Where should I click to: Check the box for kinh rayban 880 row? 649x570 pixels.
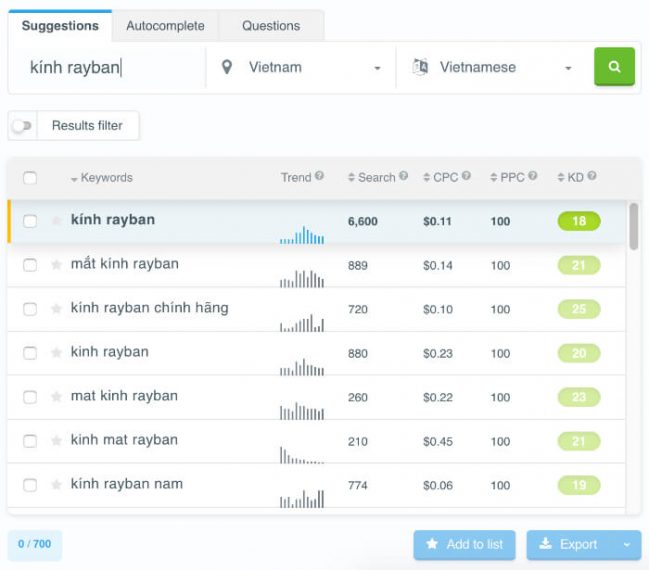(x=30, y=353)
